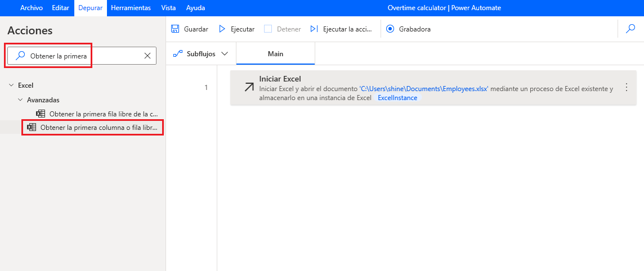This screenshot has width=644, height=271.
Task: Open the Herramientas menu
Action: coord(131,8)
